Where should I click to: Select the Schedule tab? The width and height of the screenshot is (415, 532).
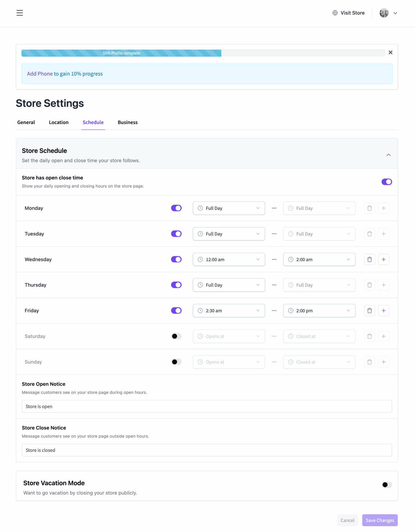tap(93, 122)
